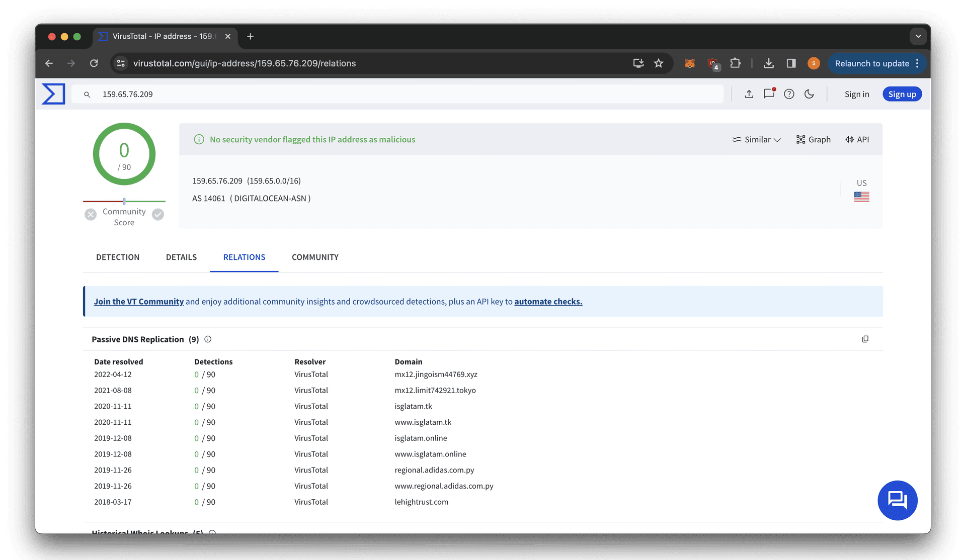This screenshot has width=966, height=560.
Task: Click the upload file icon
Action: point(749,94)
